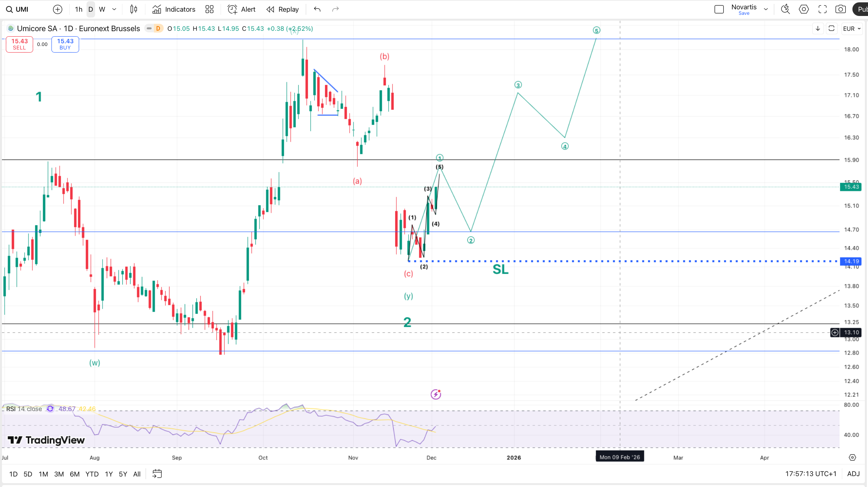The width and height of the screenshot is (868, 487).
Task: Switch to the 1h timeframe
Action: 79,9
